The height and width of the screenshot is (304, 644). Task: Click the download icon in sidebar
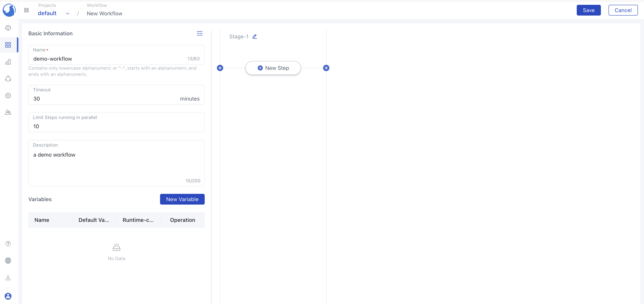pyautogui.click(x=8, y=277)
